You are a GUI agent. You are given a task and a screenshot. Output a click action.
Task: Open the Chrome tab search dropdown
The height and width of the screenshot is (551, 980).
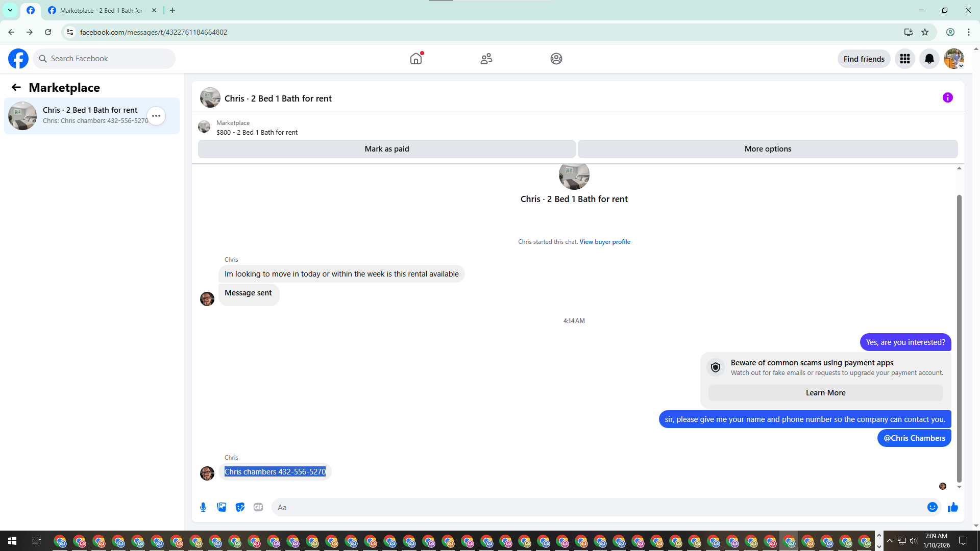pyautogui.click(x=10, y=10)
